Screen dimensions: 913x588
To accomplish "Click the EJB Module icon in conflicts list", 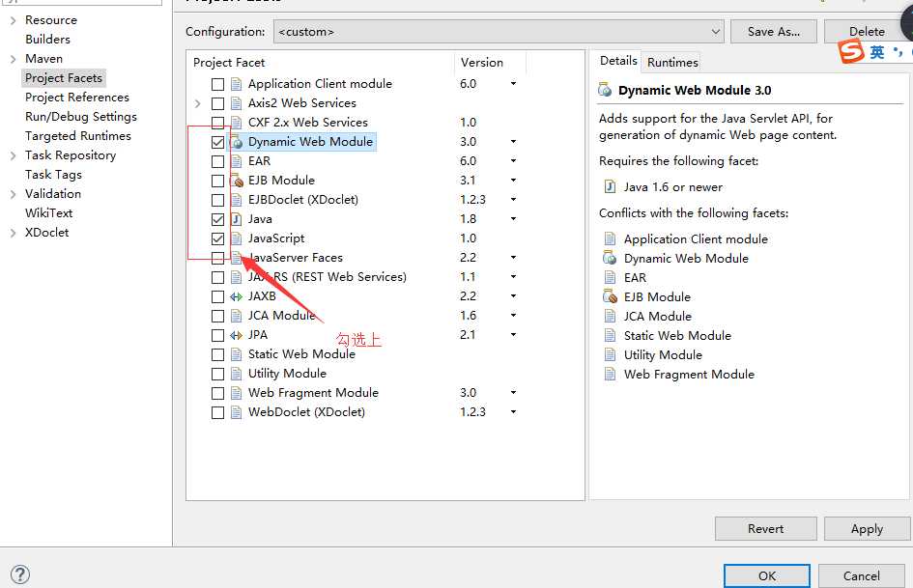I will tap(610, 297).
